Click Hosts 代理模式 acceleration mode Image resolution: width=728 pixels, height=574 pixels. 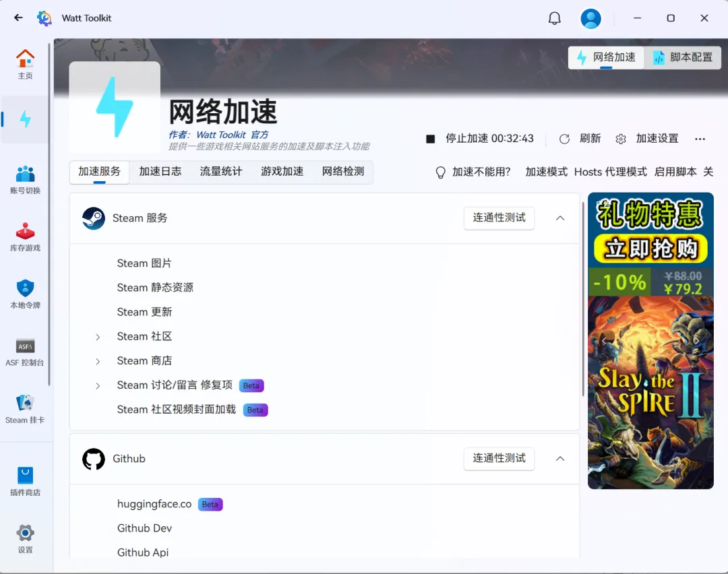610,172
